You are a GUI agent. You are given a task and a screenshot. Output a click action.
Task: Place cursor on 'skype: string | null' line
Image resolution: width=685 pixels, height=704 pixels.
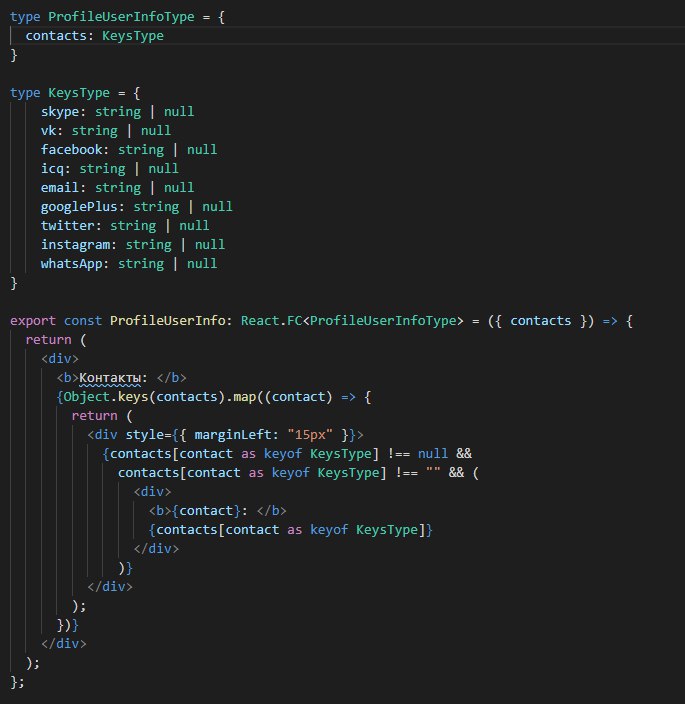118,112
